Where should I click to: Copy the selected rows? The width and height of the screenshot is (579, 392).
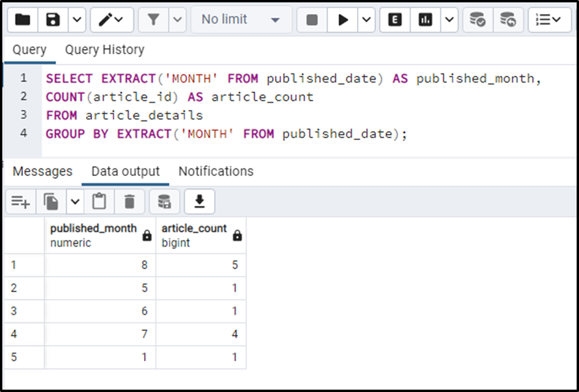tap(50, 201)
